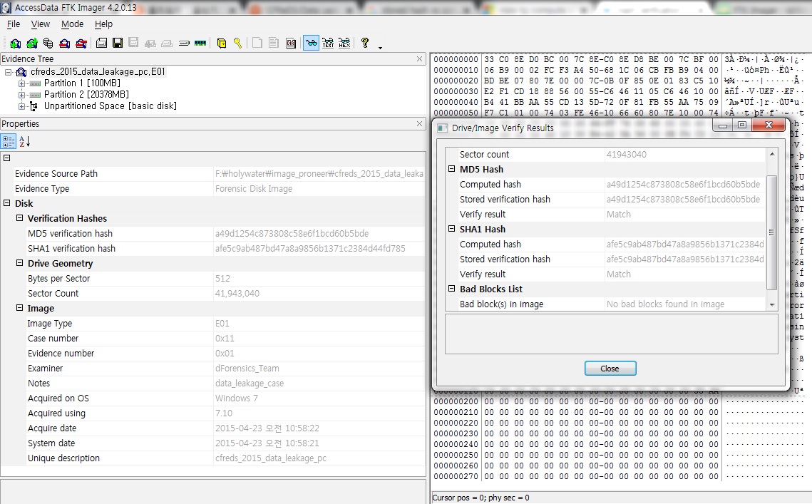Click the Remove Evidence Item icon
812x504 pixels.
(x=65, y=43)
